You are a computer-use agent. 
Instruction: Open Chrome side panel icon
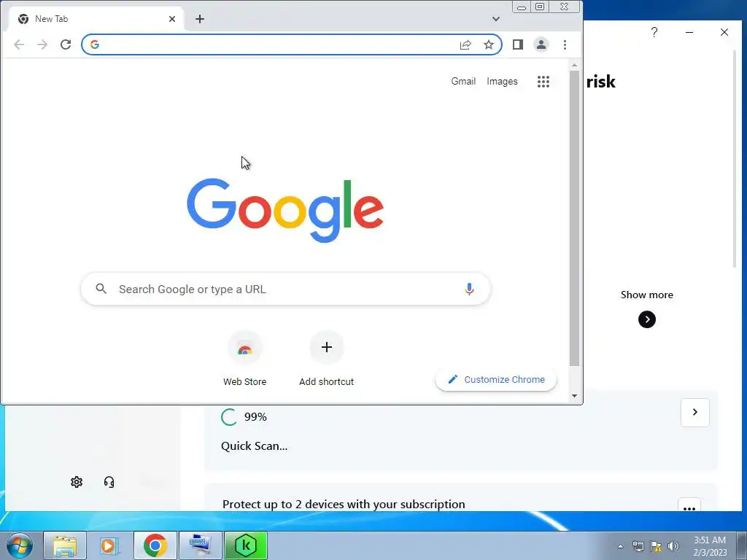pyautogui.click(x=518, y=44)
